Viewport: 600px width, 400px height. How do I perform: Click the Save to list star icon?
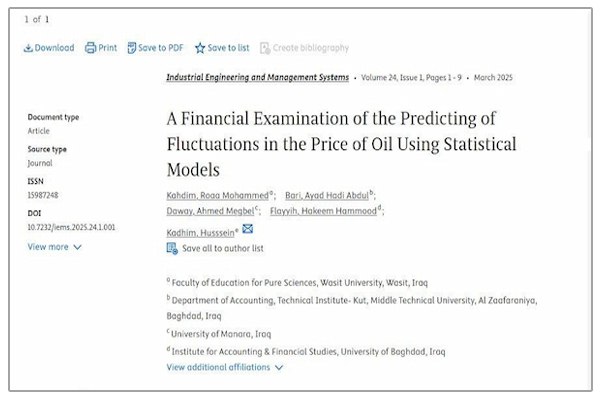coord(200,48)
